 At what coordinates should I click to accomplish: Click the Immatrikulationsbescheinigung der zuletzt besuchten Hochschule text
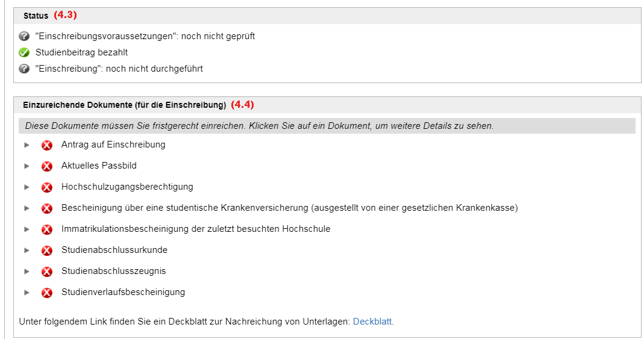tap(196, 229)
